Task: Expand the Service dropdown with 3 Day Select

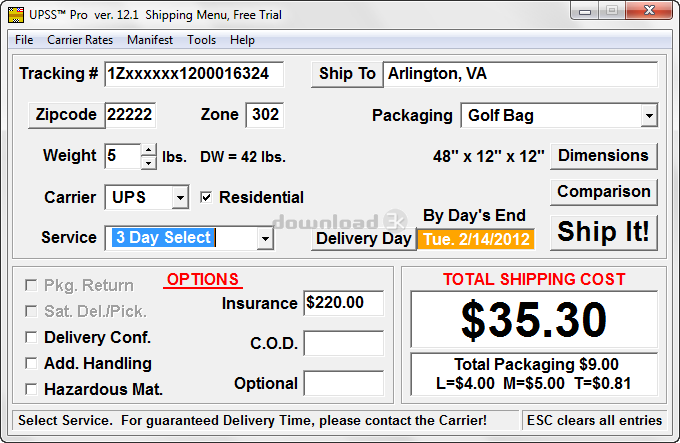Action: [x=265, y=238]
